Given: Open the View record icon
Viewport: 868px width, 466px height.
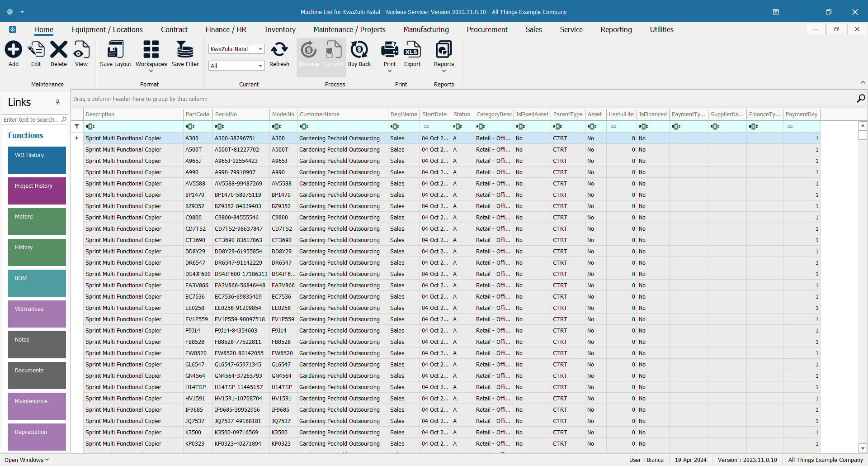Looking at the screenshot, I should click(x=81, y=50).
